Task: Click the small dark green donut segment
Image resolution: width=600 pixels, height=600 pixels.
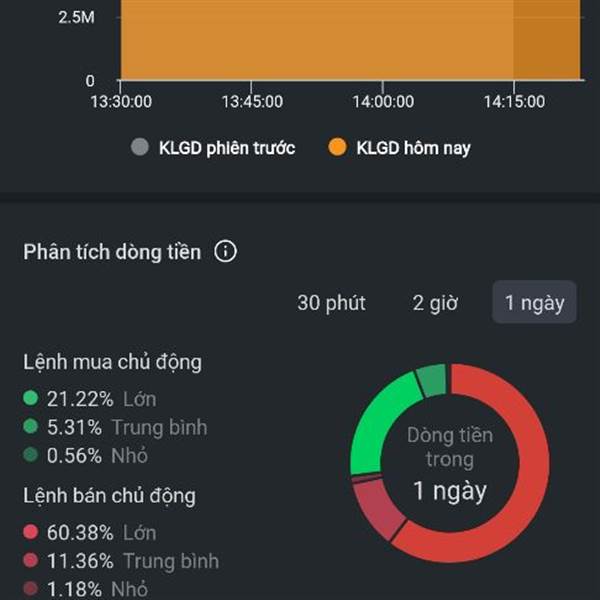Action: (x=432, y=379)
